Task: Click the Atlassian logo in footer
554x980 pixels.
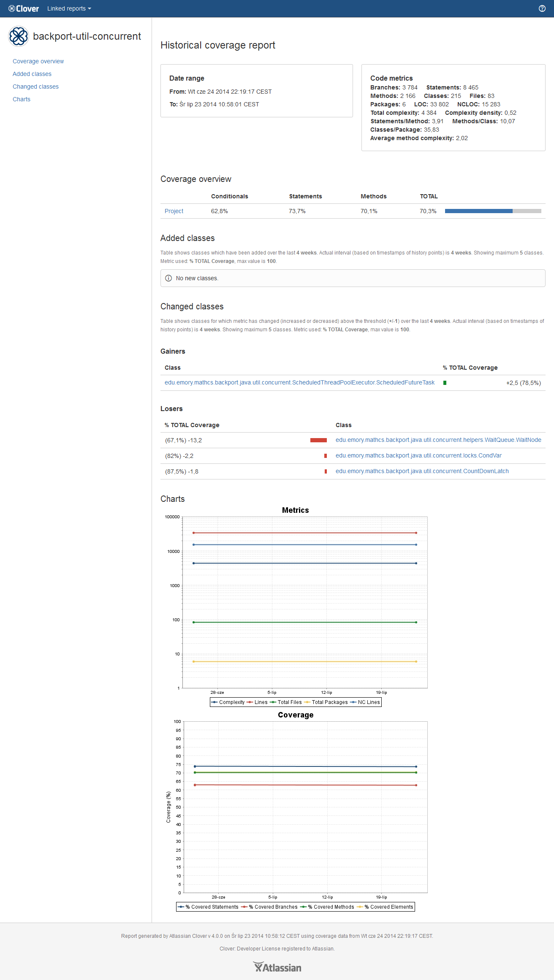Action: pos(277,967)
